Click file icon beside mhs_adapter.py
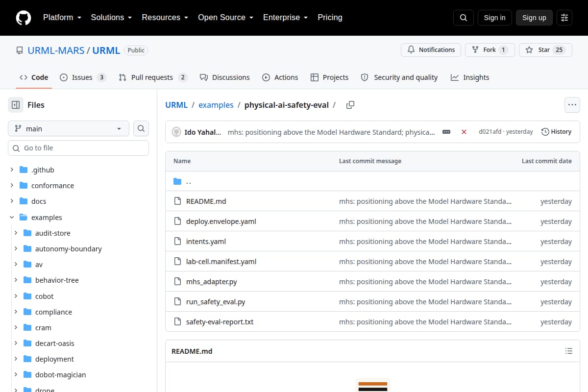 point(177,282)
